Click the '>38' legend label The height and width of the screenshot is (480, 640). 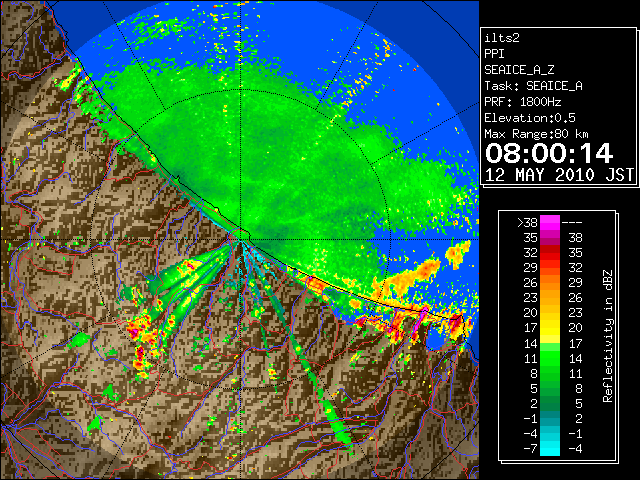click(x=527, y=223)
